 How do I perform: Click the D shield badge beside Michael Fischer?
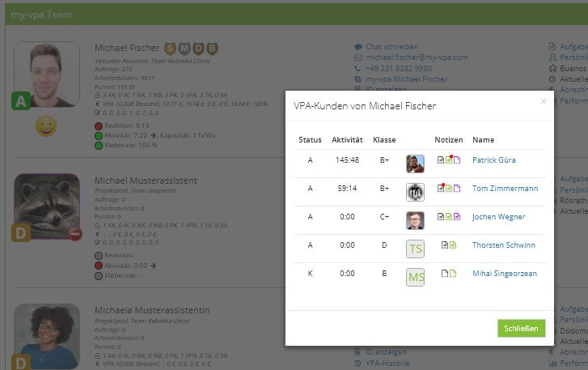click(198, 48)
